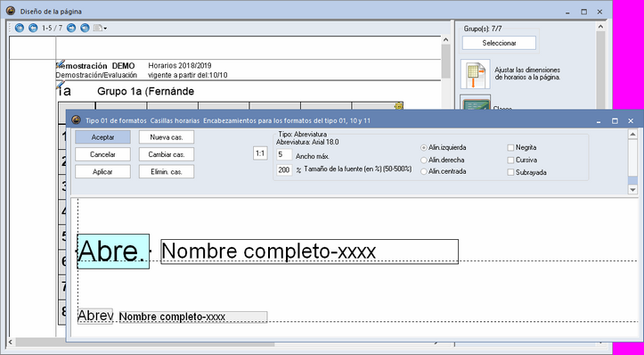Click the previous page arrow icon
This screenshot has height=355, width=644.
(x=33, y=28)
